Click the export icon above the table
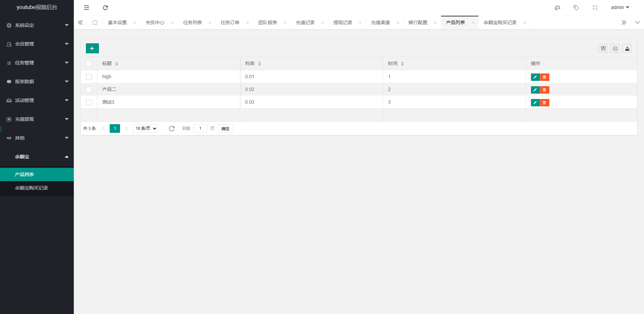This screenshot has width=644, height=314. pyautogui.click(x=627, y=48)
